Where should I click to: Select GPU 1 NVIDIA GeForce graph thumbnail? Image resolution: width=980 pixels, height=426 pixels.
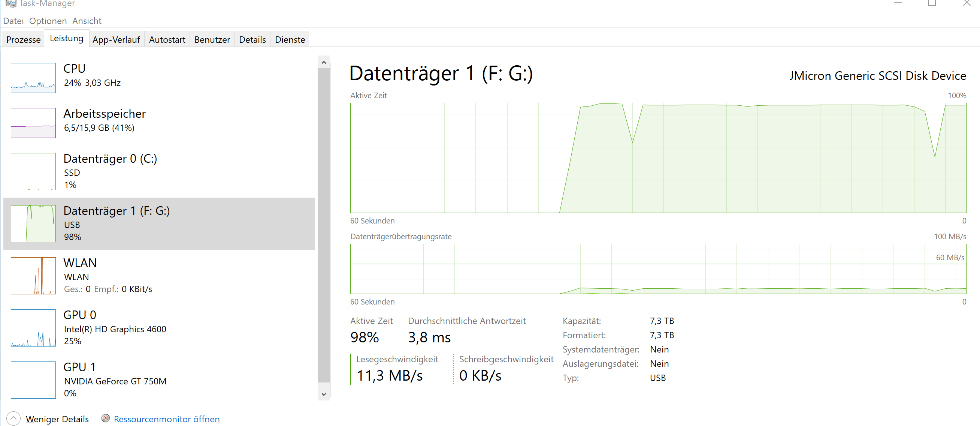point(33,380)
